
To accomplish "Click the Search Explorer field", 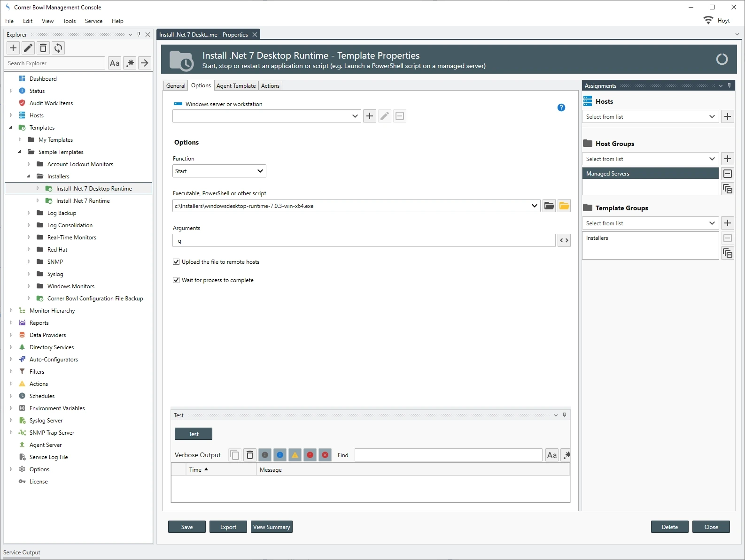I will click(x=55, y=63).
